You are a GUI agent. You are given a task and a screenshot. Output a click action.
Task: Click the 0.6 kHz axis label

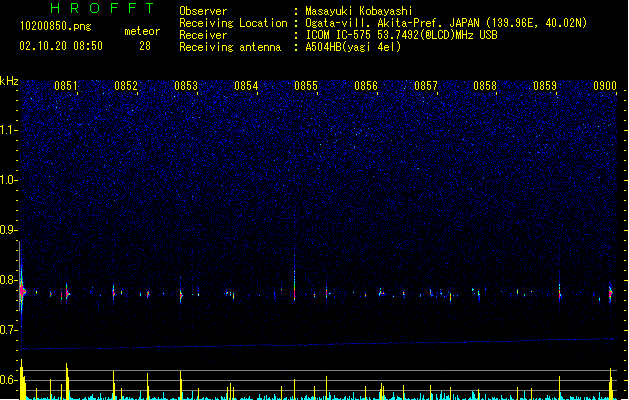click(x=8, y=380)
